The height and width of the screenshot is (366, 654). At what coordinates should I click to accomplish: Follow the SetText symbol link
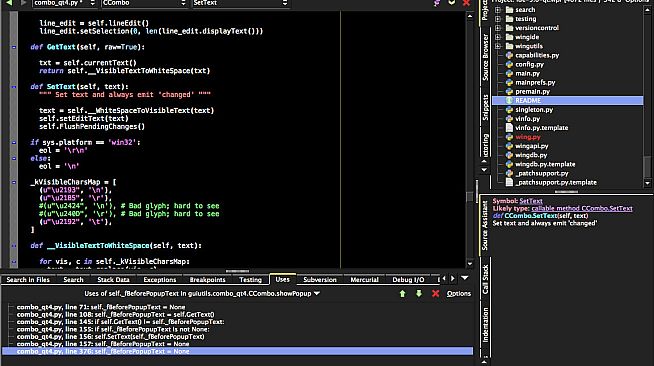(531, 201)
